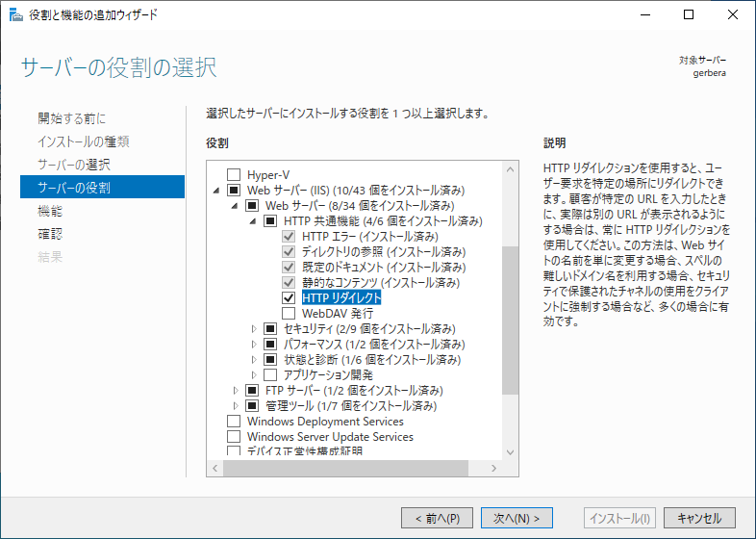The image size is (756, 539).
Task: Click the 前へ(P) button
Action: (x=437, y=518)
